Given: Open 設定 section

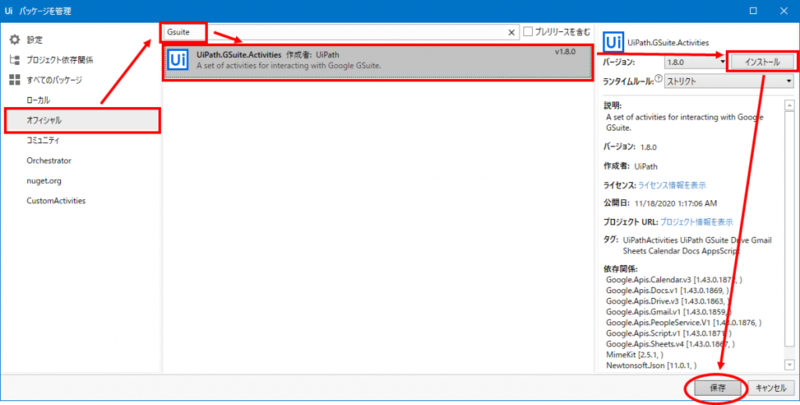Looking at the screenshot, I should [35, 40].
